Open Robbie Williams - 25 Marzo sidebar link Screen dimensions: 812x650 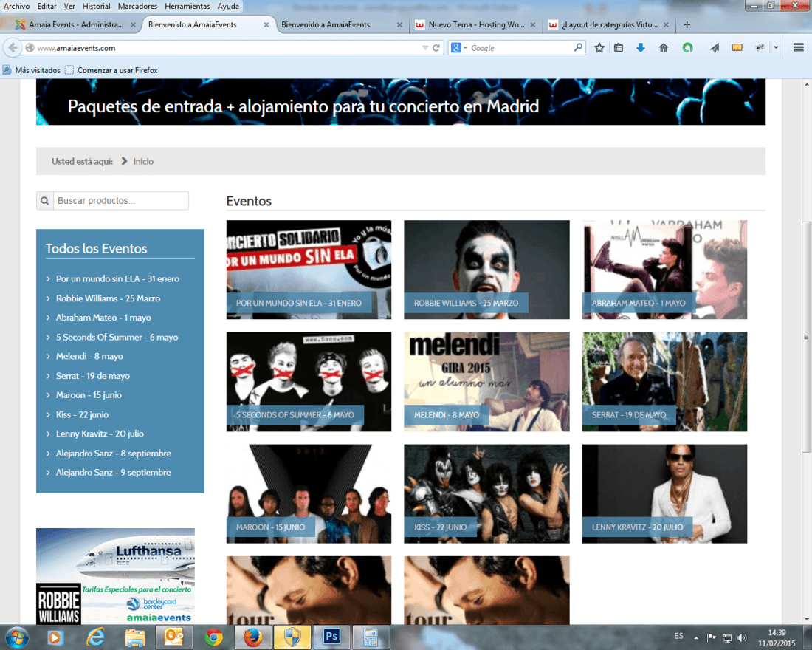[109, 298]
